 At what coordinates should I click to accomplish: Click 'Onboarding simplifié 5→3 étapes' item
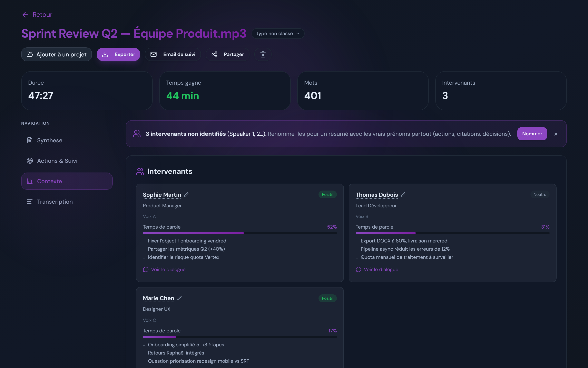pyautogui.click(x=186, y=345)
